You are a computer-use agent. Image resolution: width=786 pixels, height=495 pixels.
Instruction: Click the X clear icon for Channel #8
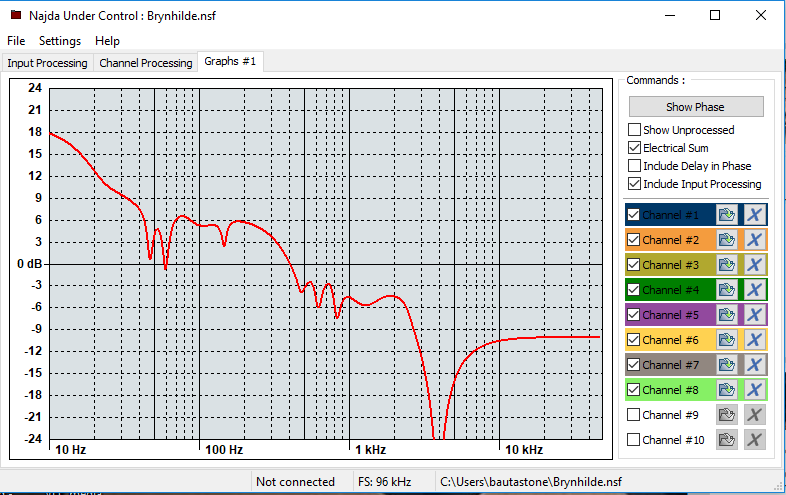click(755, 390)
